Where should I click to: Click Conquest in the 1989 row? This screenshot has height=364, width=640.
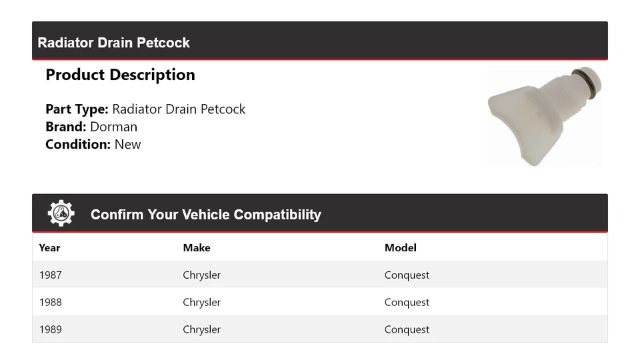tap(407, 329)
